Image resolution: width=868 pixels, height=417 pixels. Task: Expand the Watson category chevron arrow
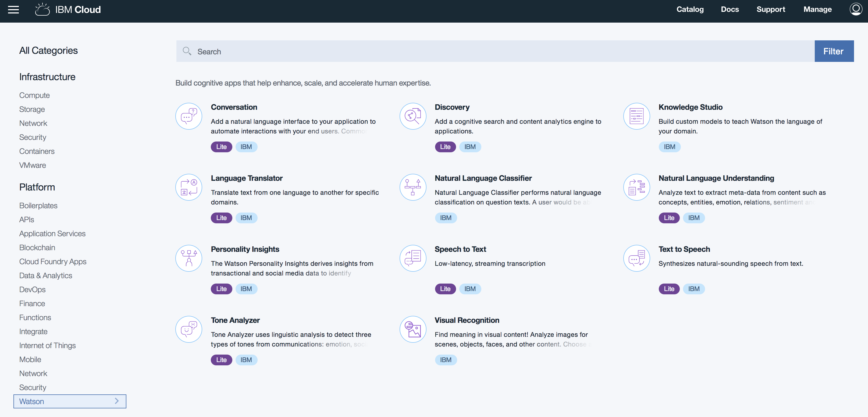click(x=117, y=401)
